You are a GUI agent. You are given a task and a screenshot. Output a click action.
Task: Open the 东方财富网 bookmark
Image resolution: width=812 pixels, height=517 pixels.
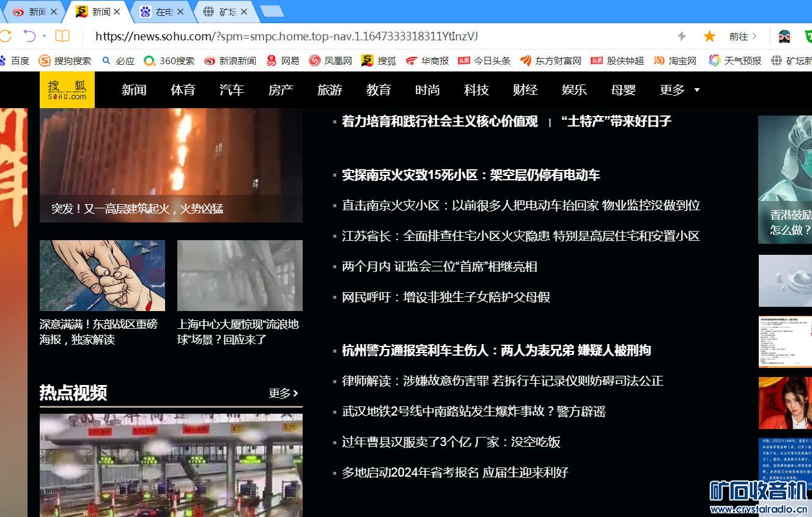point(551,61)
